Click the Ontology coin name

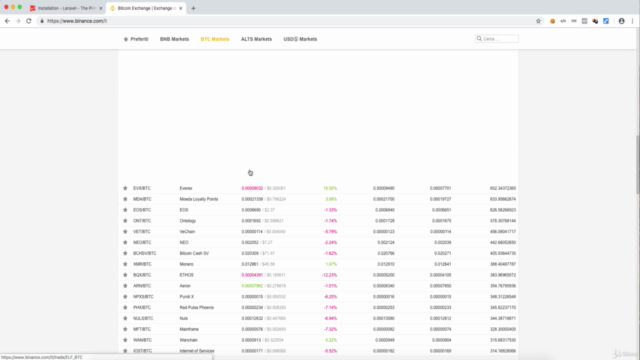[x=188, y=221]
